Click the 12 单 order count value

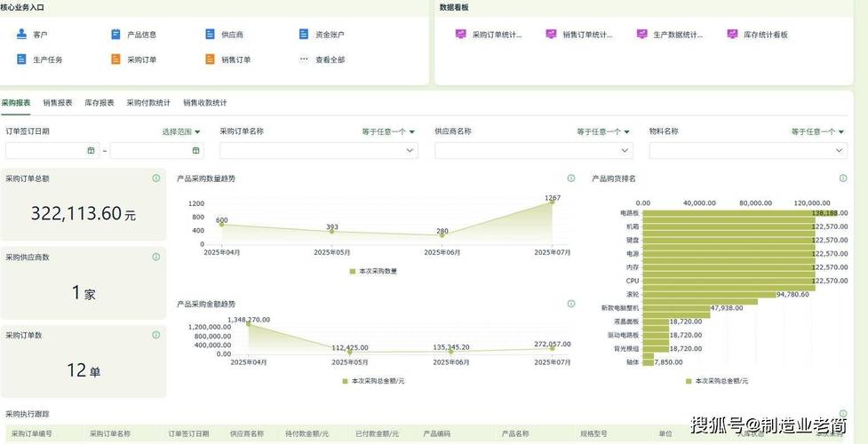[84, 370]
